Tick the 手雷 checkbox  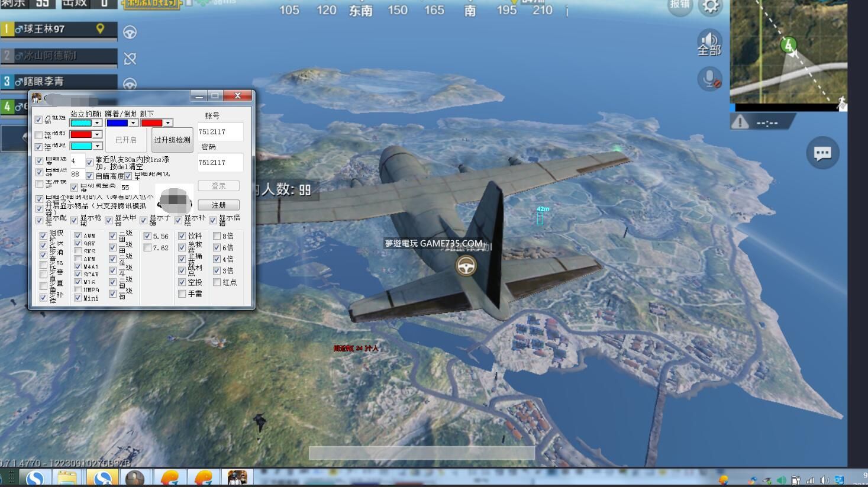click(182, 294)
